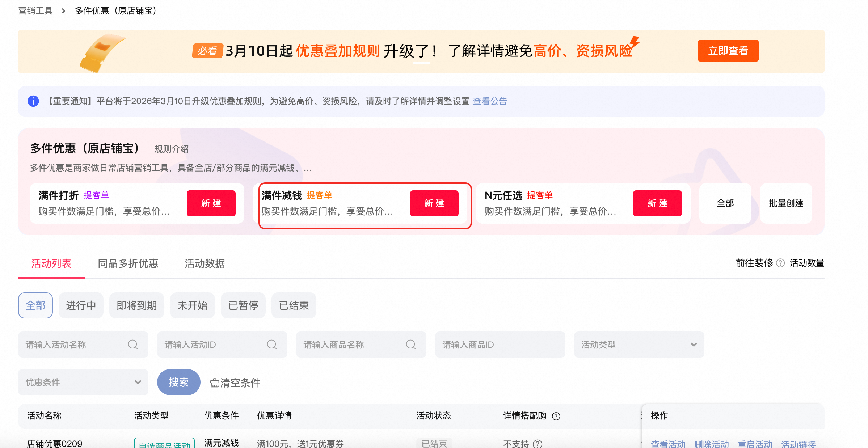
Task: Click the blue info icon in notice bar
Action: pos(33,101)
